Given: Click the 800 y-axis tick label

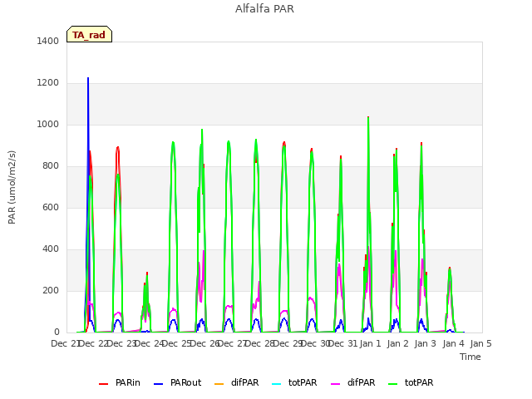Looking at the screenshot, I should tap(51, 166).
